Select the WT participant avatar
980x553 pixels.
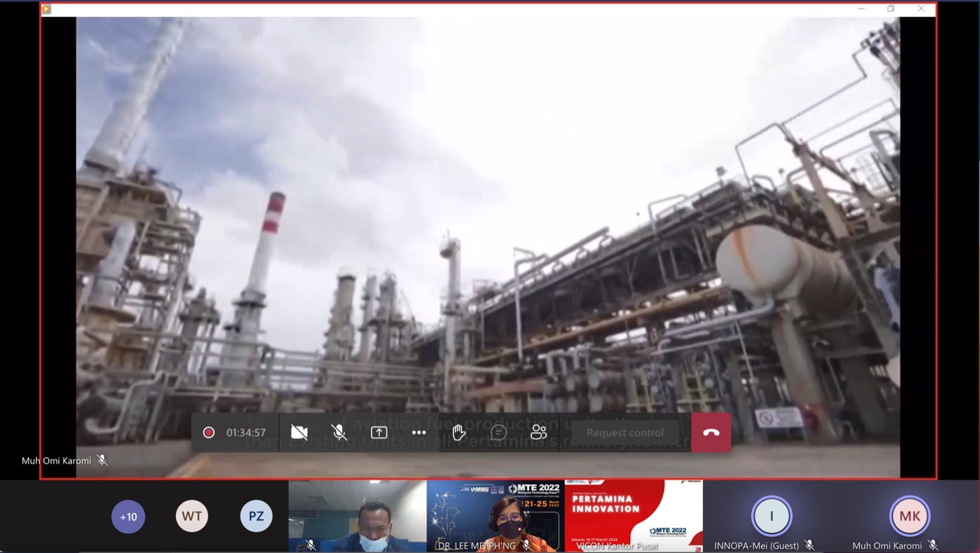point(191,516)
